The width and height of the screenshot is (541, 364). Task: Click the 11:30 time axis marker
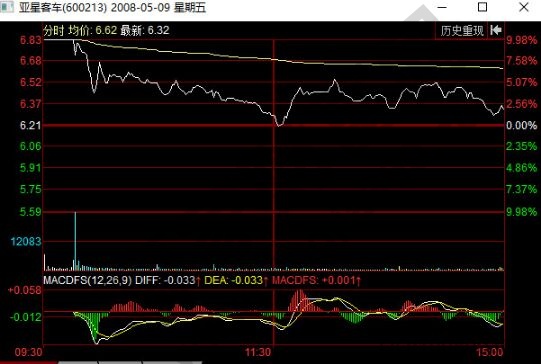(x=258, y=352)
